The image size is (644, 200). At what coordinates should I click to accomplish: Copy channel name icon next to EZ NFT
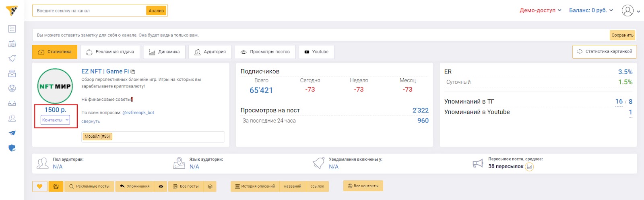click(x=133, y=72)
